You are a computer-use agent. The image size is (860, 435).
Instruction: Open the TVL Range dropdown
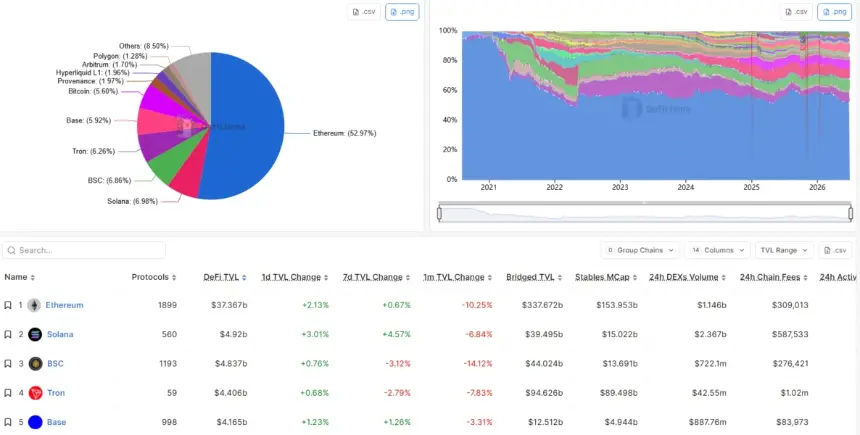[784, 250]
